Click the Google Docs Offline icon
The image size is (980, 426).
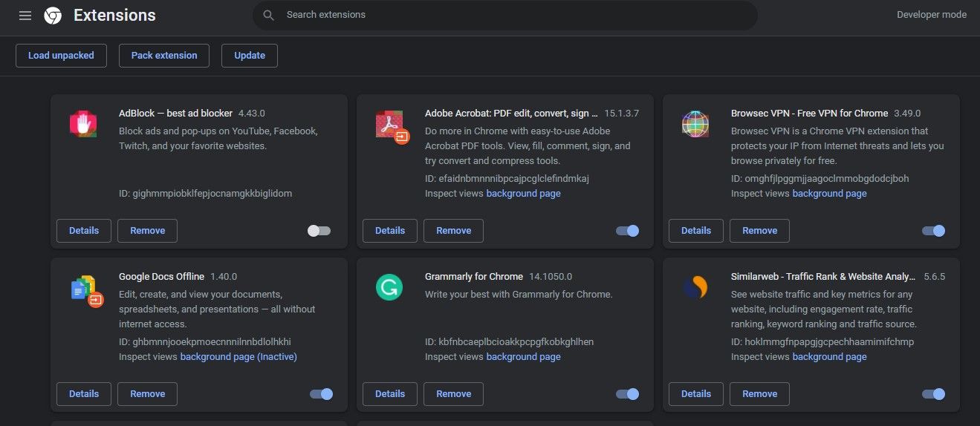87,290
